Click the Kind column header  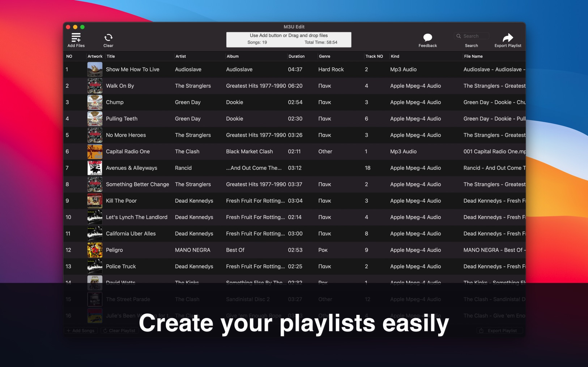[395, 56]
